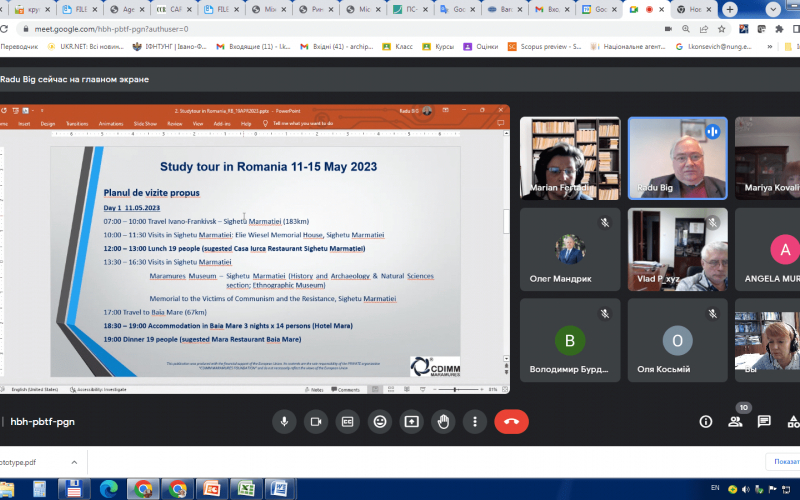Viewport: 800px width, 500px height.
Task: Reload the page
Action: pos(4,29)
